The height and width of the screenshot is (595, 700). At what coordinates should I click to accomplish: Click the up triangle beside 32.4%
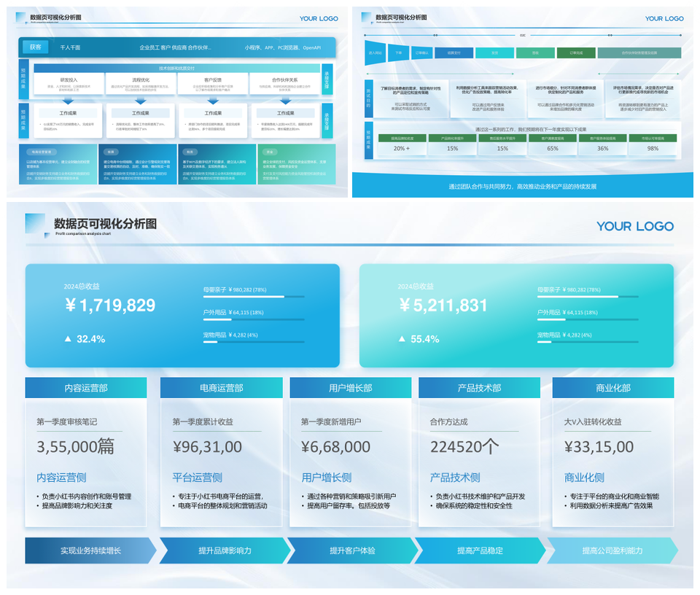point(68,339)
